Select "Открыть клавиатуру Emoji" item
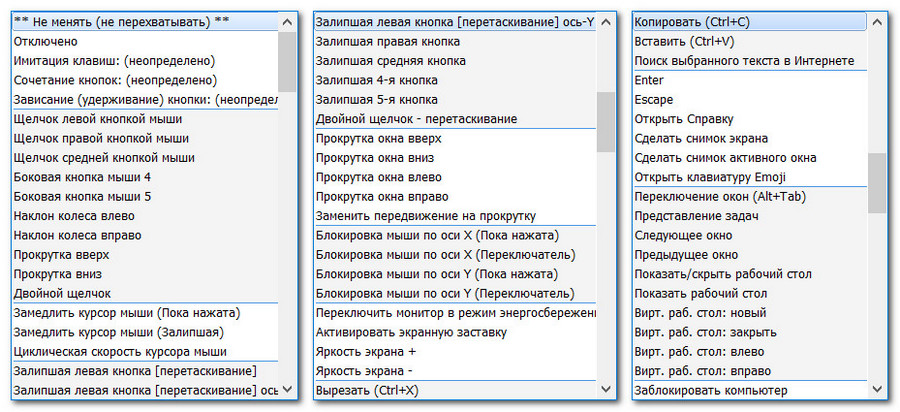Image resolution: width=900 pixels, height=412 pixels. click(711, 177)
